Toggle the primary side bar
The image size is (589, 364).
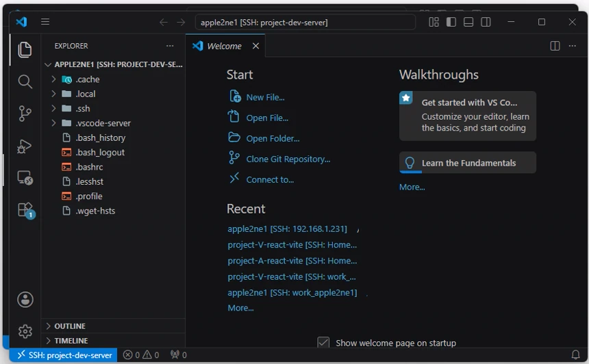pos(451,22)
